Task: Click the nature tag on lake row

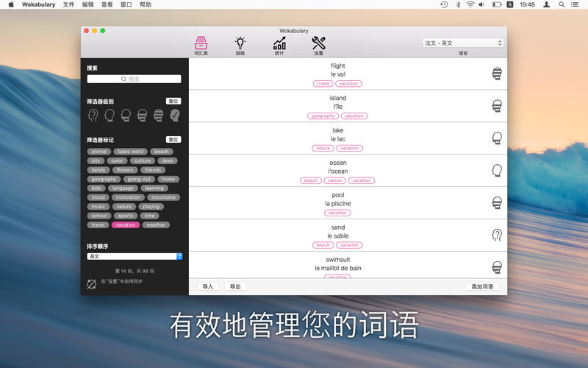Action: (323, 149)
